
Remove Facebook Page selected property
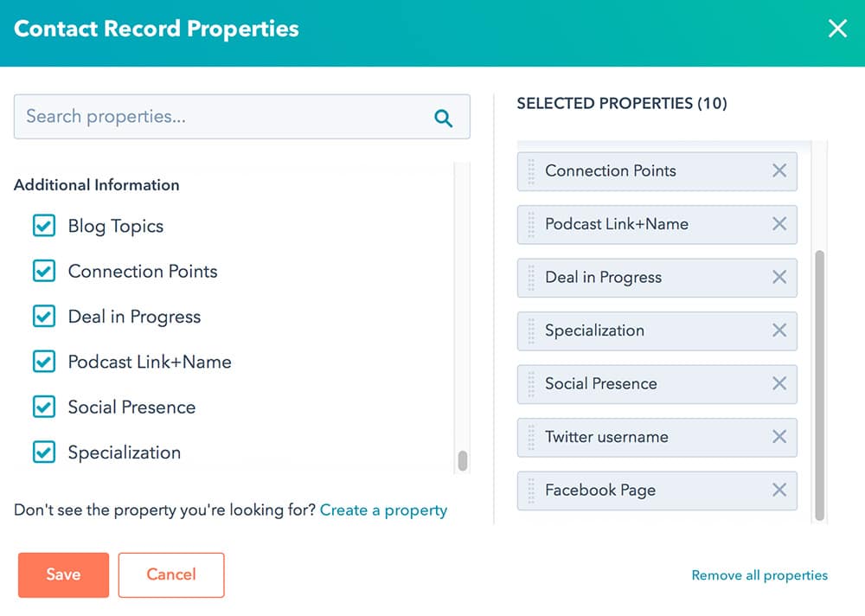[778, 491]
